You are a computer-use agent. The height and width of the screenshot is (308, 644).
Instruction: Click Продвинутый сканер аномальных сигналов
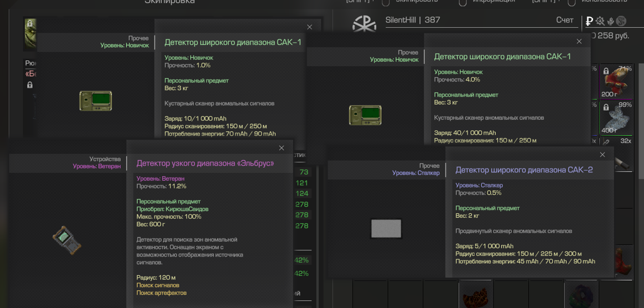pyautogui.click(x=514, y=231)
